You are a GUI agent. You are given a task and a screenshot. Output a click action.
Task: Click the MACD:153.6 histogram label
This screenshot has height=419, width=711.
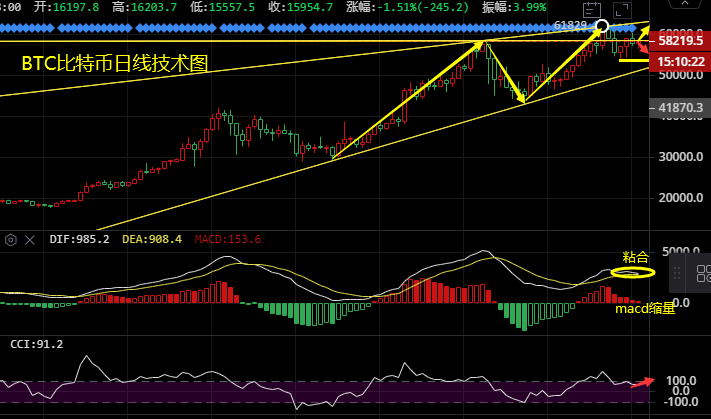(228, 239)
